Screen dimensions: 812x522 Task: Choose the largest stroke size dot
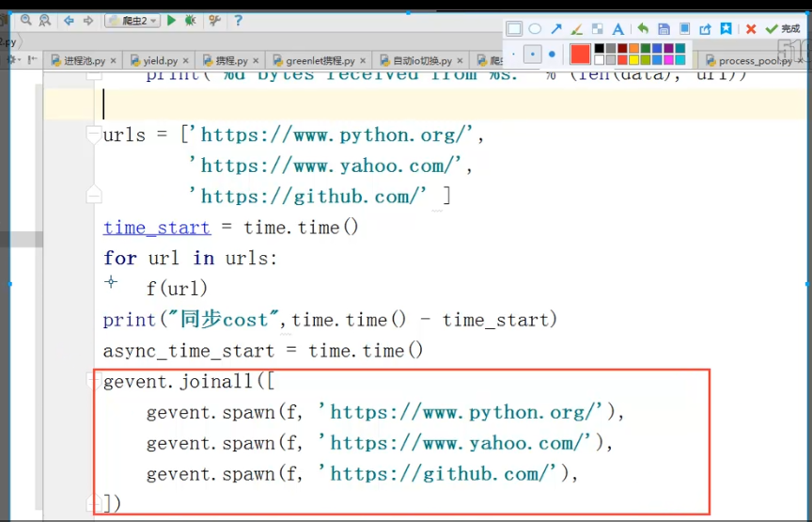coord(552,54)
